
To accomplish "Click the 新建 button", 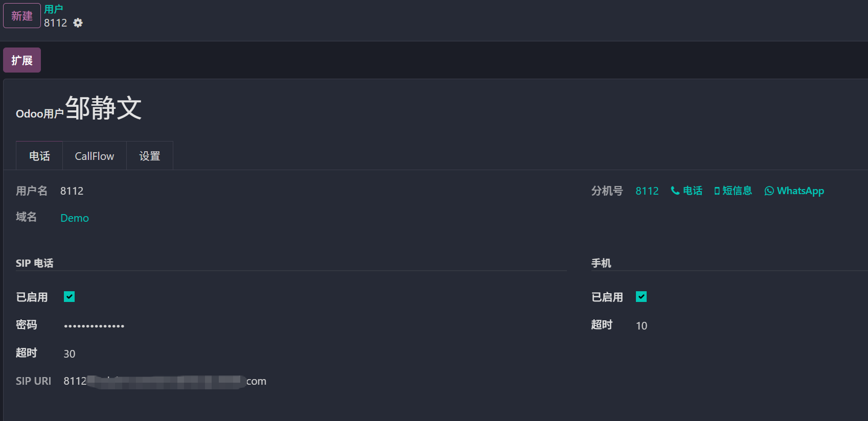I will [x=22, y=16].
